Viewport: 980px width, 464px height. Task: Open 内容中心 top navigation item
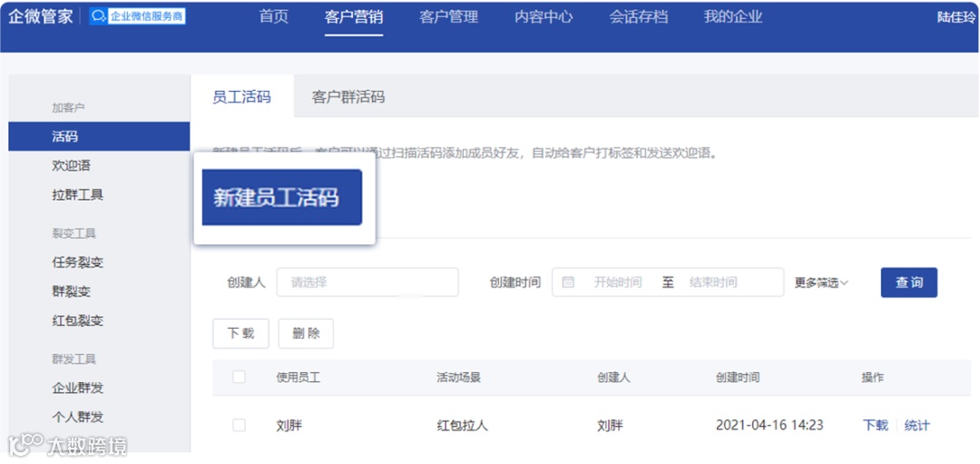pyautogui.click(x=544, y=17)
